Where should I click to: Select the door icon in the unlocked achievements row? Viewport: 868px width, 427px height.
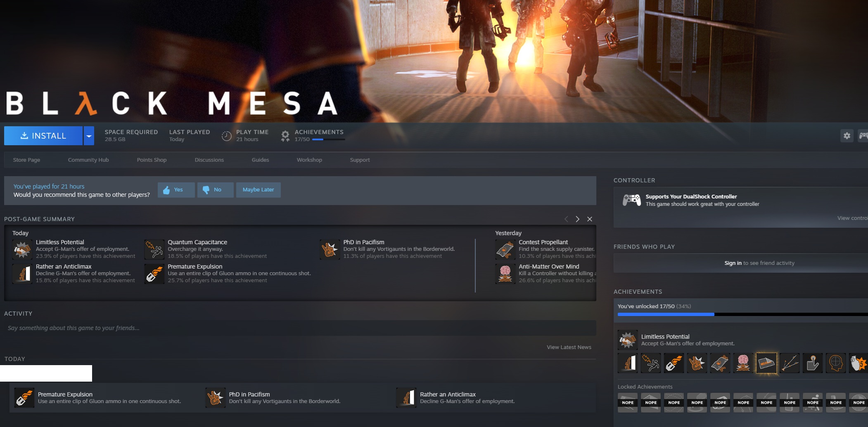[x=628, y=363]
